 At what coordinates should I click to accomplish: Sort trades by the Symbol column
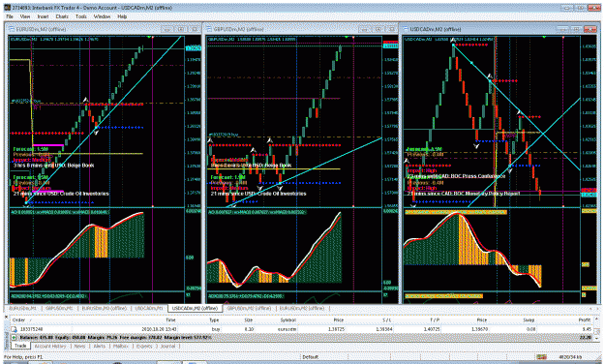[x=288, y=320]
